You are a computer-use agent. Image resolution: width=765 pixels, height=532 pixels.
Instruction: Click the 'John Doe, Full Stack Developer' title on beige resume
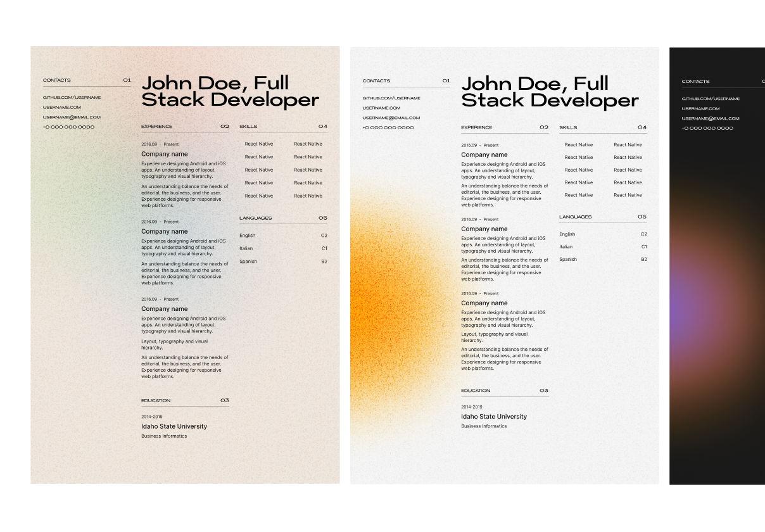coord(230,91)
